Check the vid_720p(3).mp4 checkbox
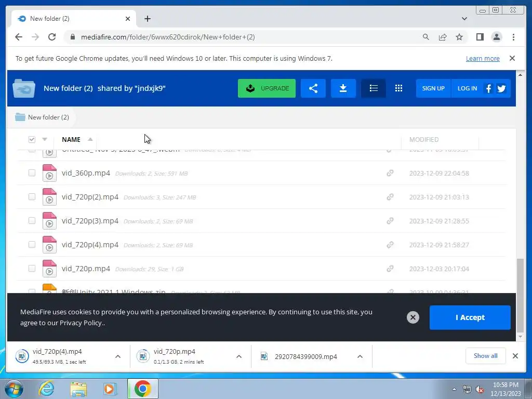 32,220
